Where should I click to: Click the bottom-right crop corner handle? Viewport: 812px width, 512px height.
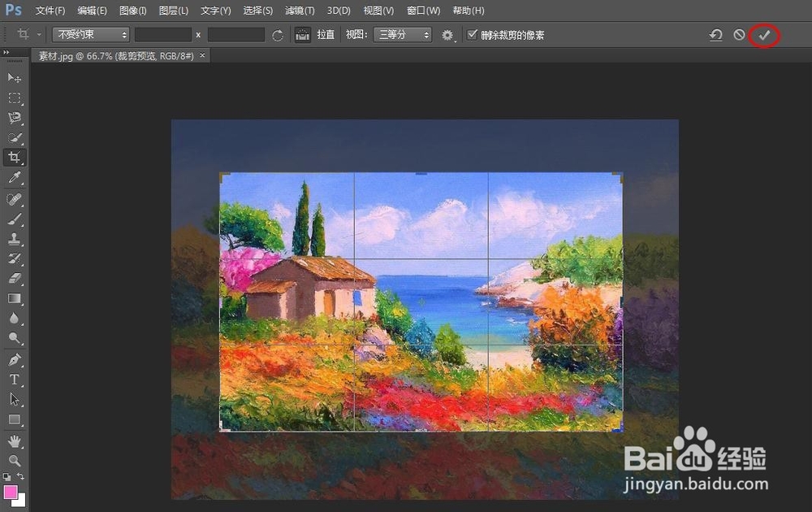tap(619, 428)
